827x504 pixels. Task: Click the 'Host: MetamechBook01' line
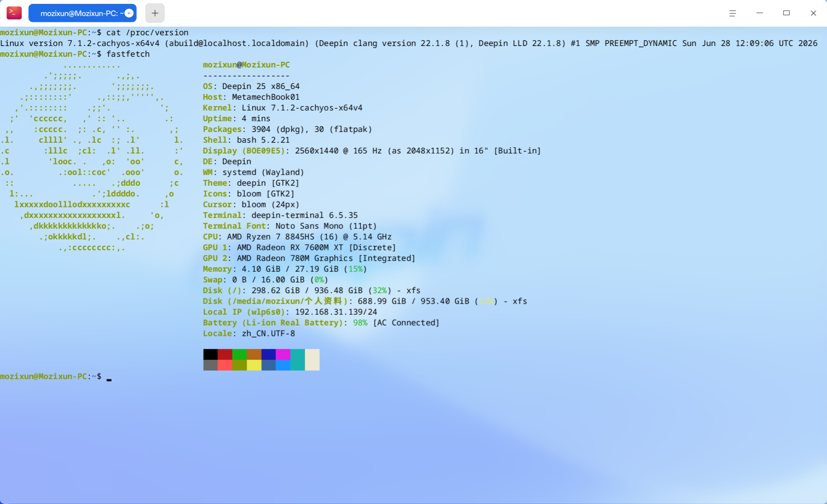coord(251,97)
